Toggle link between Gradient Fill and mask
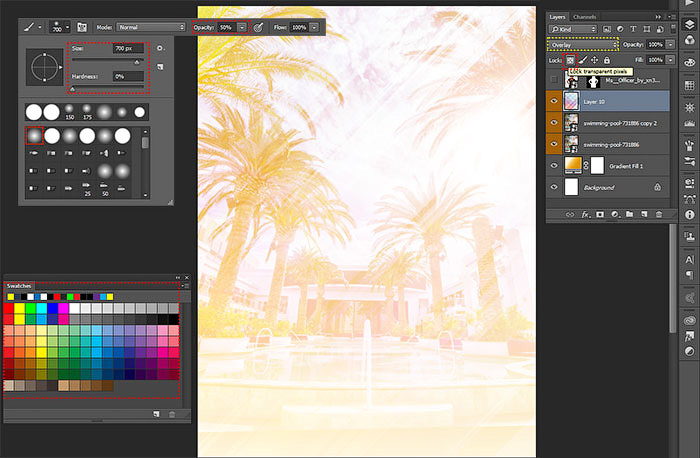Screen dimensions: 700x458 pyautogui.click(x=586, y=166)
